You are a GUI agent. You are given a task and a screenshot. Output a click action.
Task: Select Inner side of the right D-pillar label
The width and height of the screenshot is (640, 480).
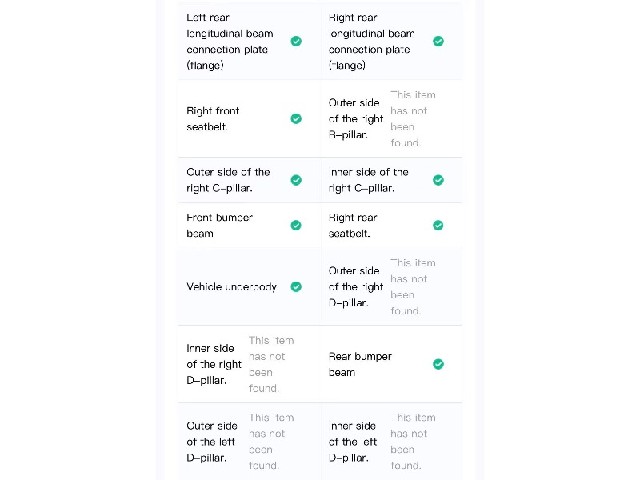(x=214, y=364)
